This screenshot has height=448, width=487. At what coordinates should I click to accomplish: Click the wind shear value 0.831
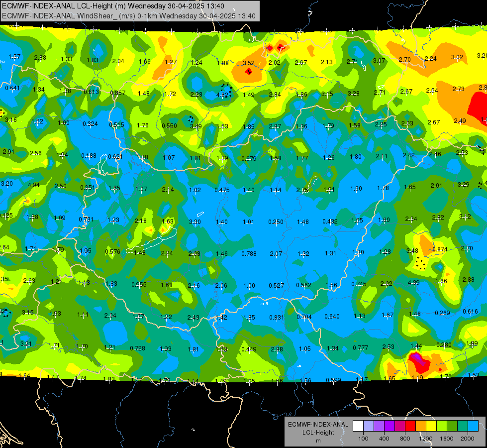pos(277,318)
